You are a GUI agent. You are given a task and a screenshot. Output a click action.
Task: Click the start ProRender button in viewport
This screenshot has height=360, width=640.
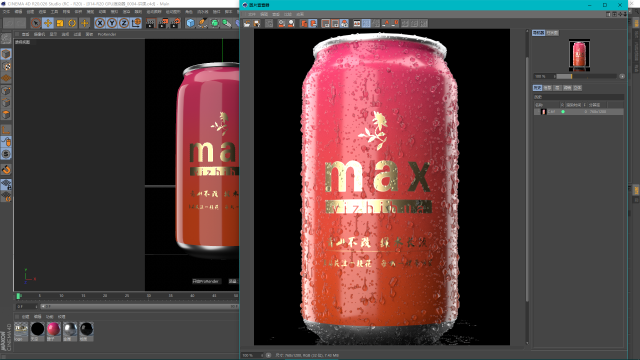coord(206,281)
